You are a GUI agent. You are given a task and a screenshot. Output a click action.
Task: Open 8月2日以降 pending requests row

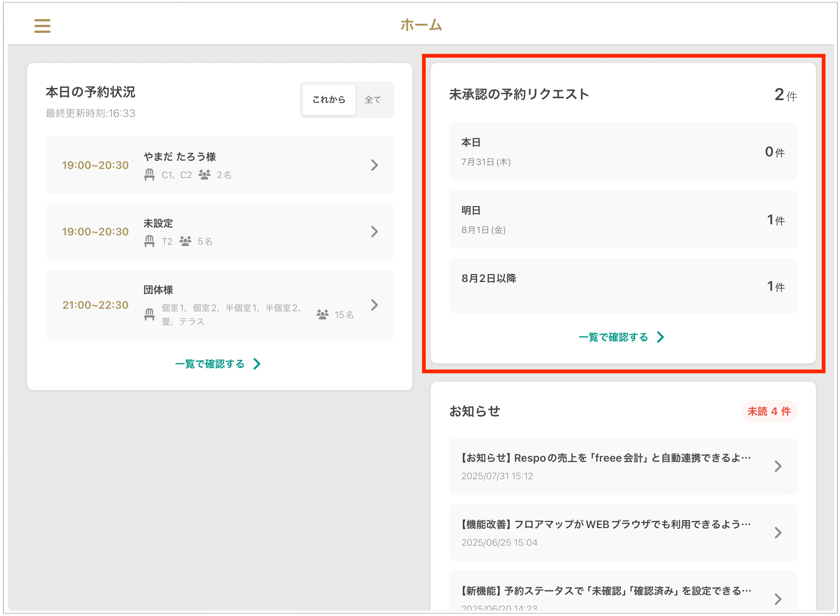pos(623,286)
